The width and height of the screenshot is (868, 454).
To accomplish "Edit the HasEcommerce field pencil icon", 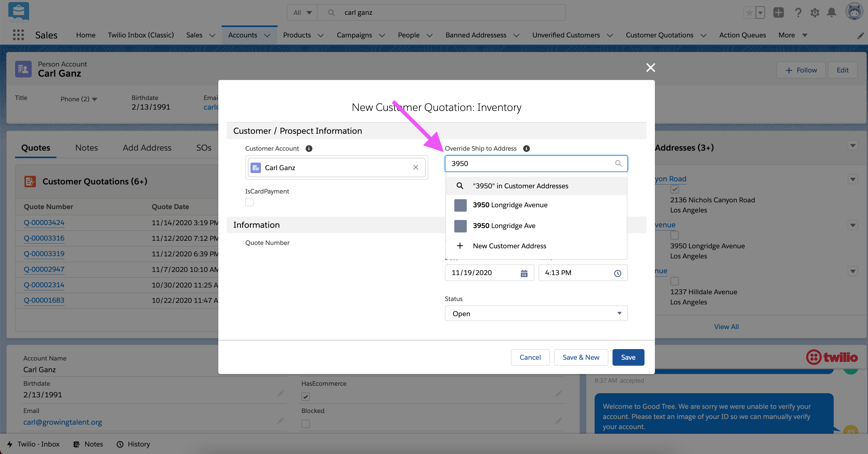I will (559, 393).
